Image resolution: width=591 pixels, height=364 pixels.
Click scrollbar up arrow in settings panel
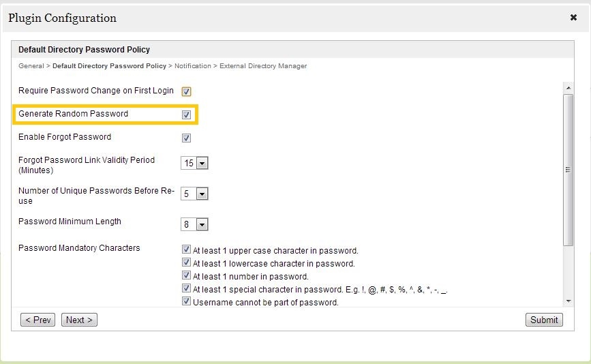[x=568, y=87]
